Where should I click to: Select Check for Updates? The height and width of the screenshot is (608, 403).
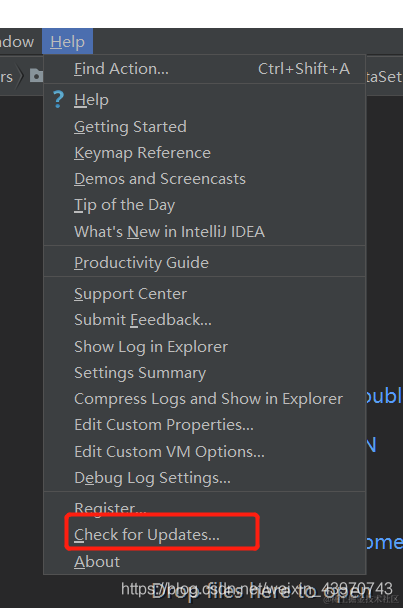[x=205, y=535]
